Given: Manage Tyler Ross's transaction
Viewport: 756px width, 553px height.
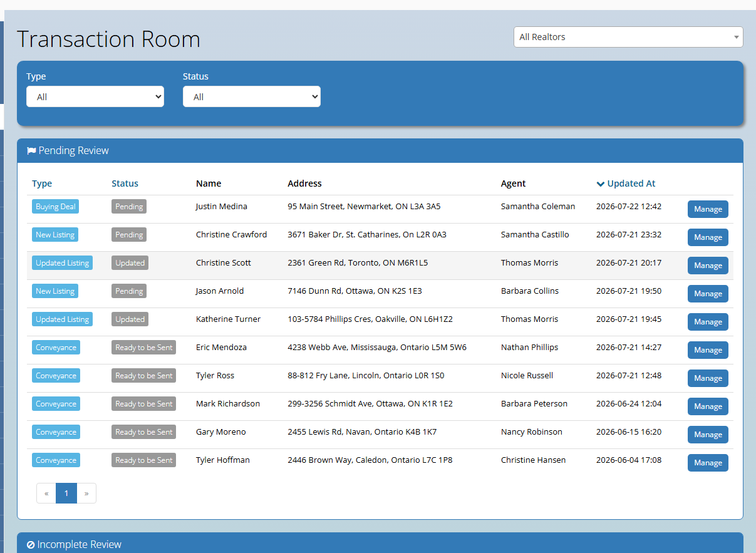Looking at the screenshot, I should click(708, 378).
